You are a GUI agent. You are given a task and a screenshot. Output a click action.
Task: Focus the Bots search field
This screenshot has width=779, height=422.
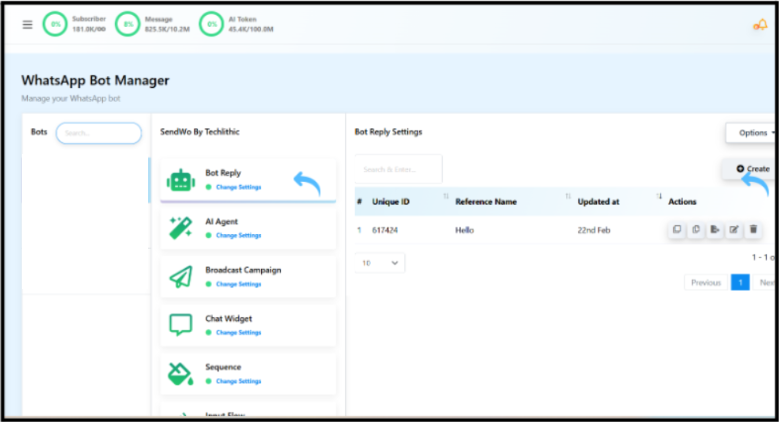click(x=98, y=133)
